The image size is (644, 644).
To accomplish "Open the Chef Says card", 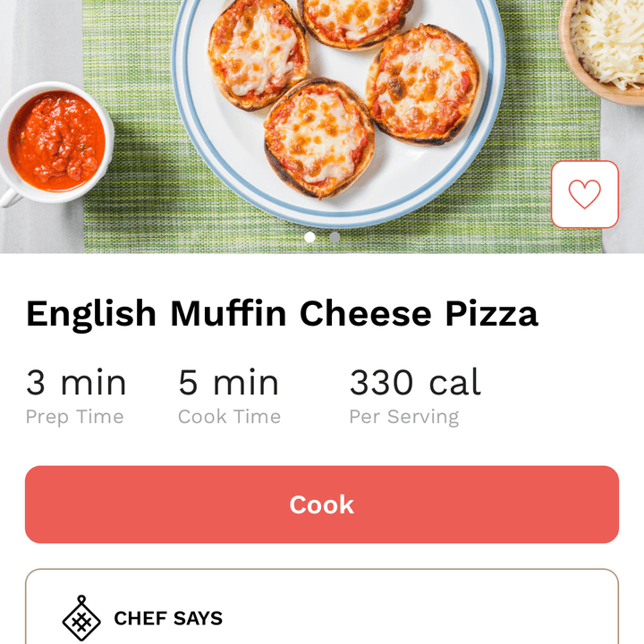I will pyautogui.click(x=322, y=606).
